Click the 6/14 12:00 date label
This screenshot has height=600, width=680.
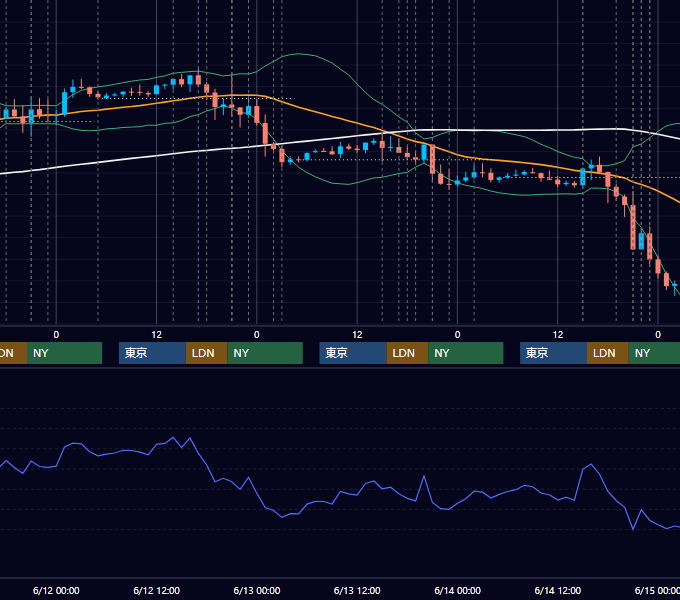[558, 590]
